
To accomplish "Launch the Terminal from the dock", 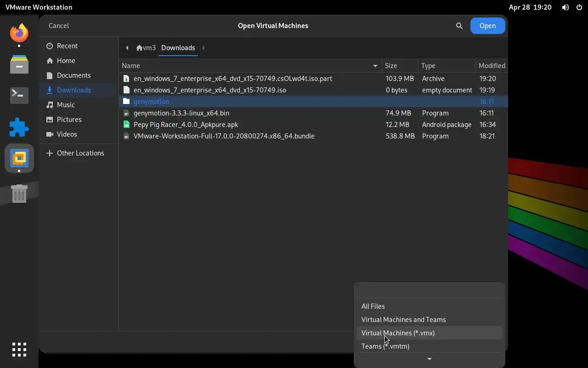I will (19, 95).
